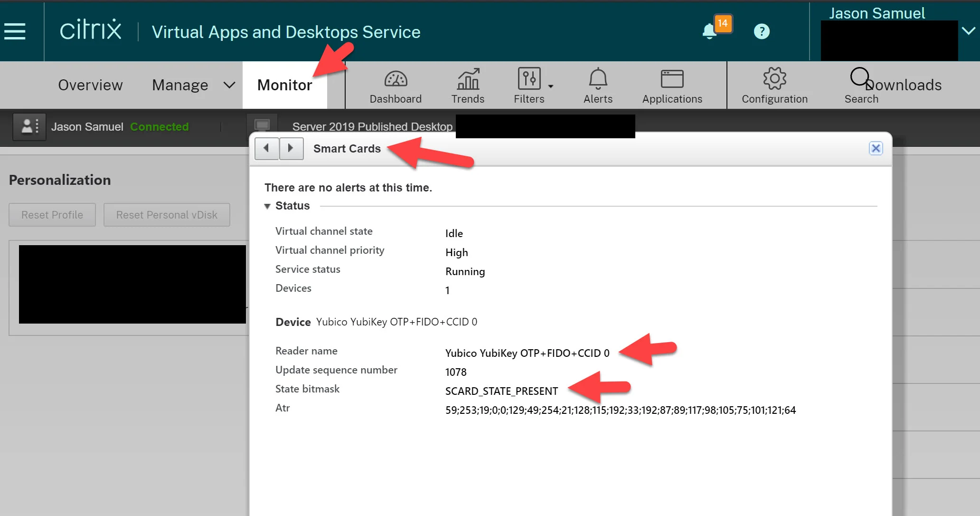
Task: Open the Dashboard view
Action: click(396, 86)
